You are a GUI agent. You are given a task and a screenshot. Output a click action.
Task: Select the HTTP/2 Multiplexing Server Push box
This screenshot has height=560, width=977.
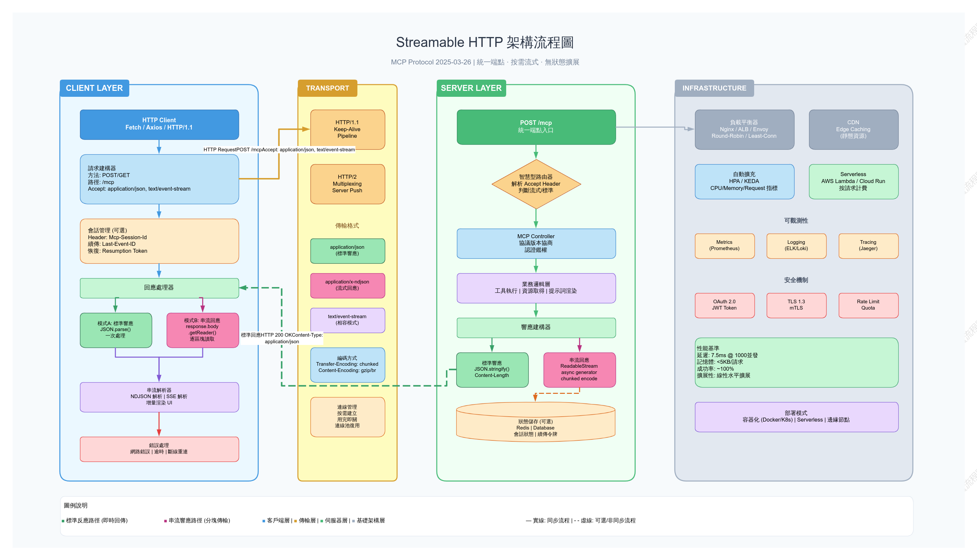pyautogui.click(x=347, y=184)
